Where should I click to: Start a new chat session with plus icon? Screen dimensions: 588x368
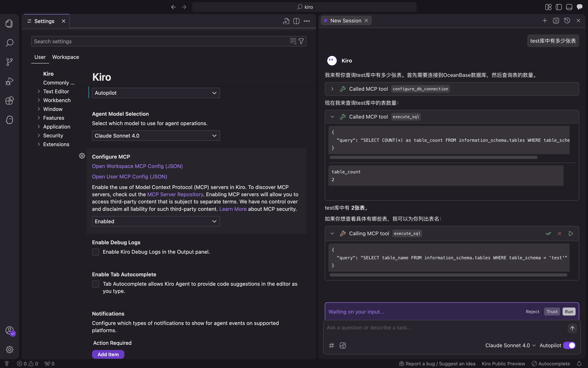pyautogui.click(x=545, y=21)
